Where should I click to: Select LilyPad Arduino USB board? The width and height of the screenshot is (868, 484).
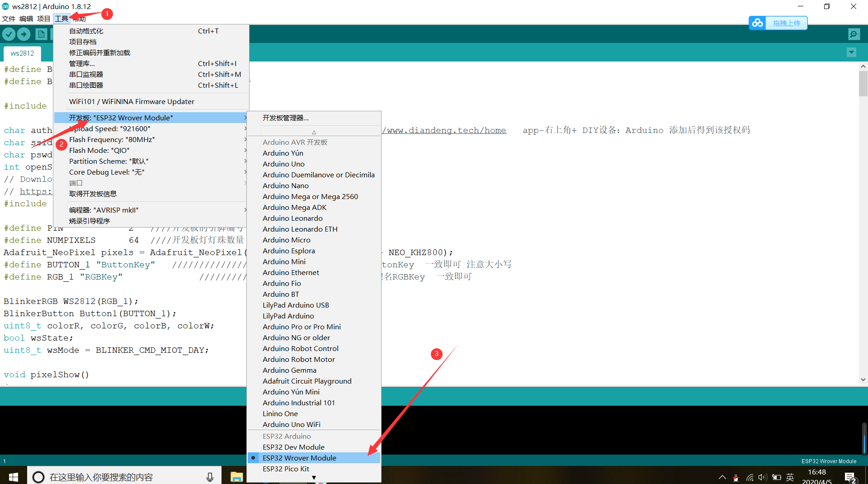[x=314, y=305]
